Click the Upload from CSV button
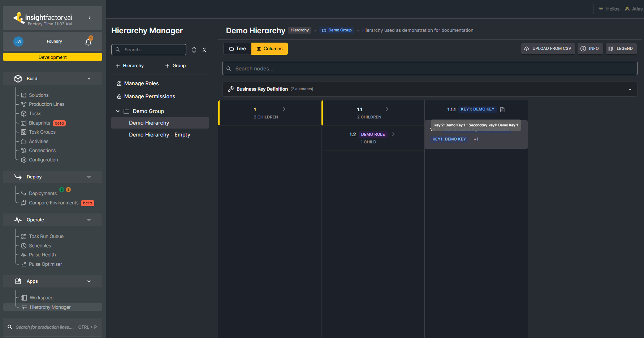Screen dimensions: 644x338 548,49
